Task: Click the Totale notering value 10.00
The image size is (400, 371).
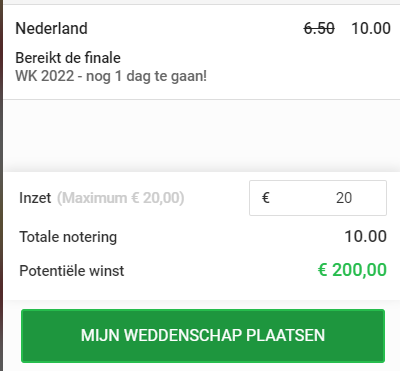Action: (x=366, y=237)
